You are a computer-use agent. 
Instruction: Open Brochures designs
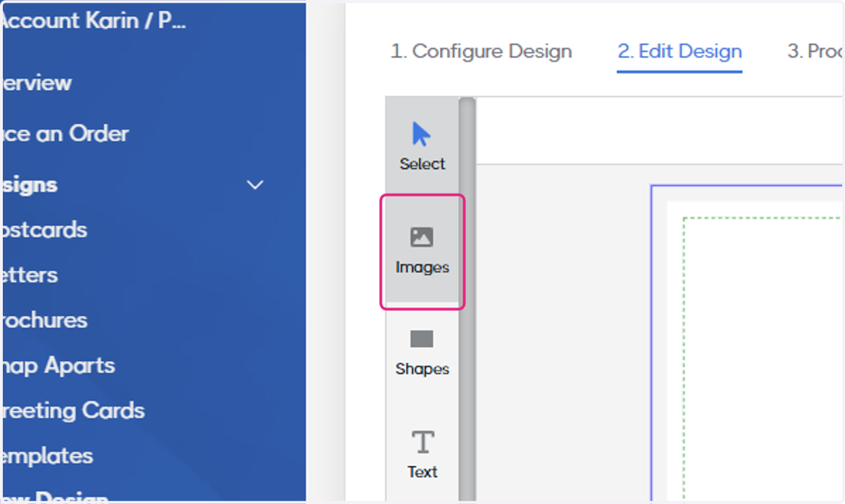(x=45, y=320)
